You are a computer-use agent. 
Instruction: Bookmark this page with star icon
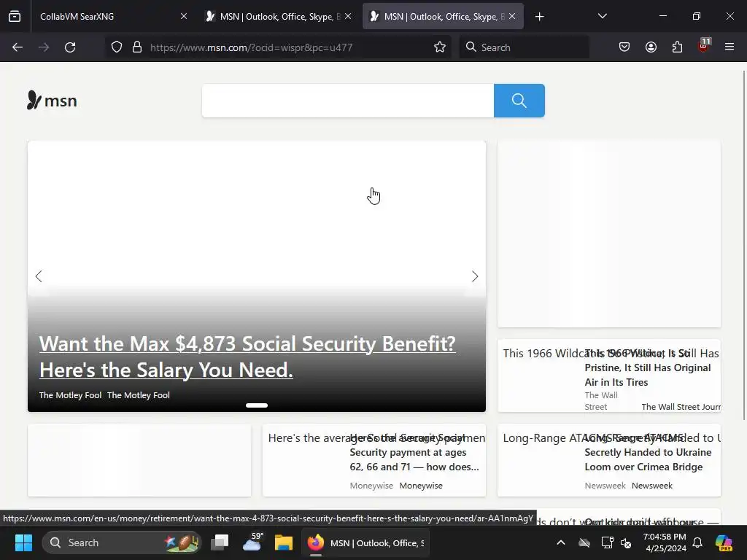(440, 47)
